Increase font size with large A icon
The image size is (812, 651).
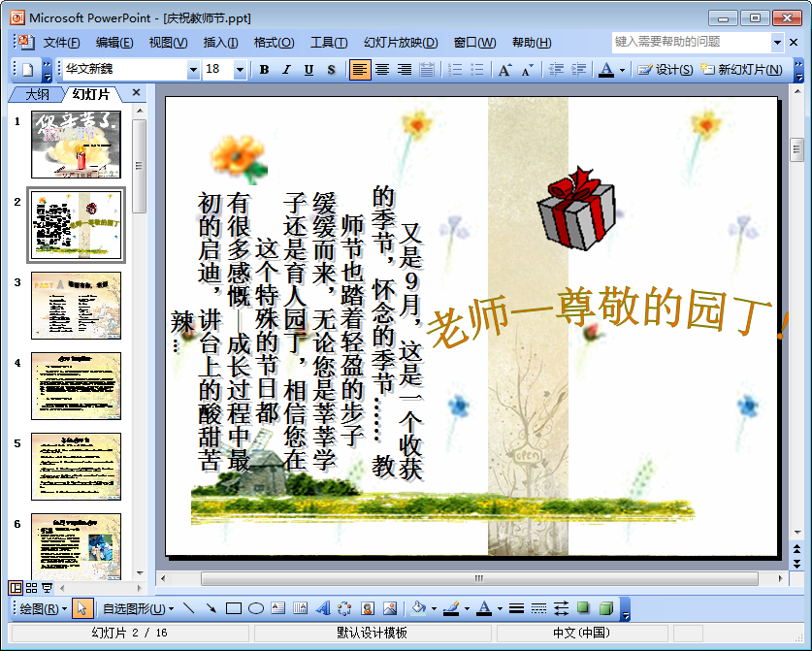pos(504,70)
